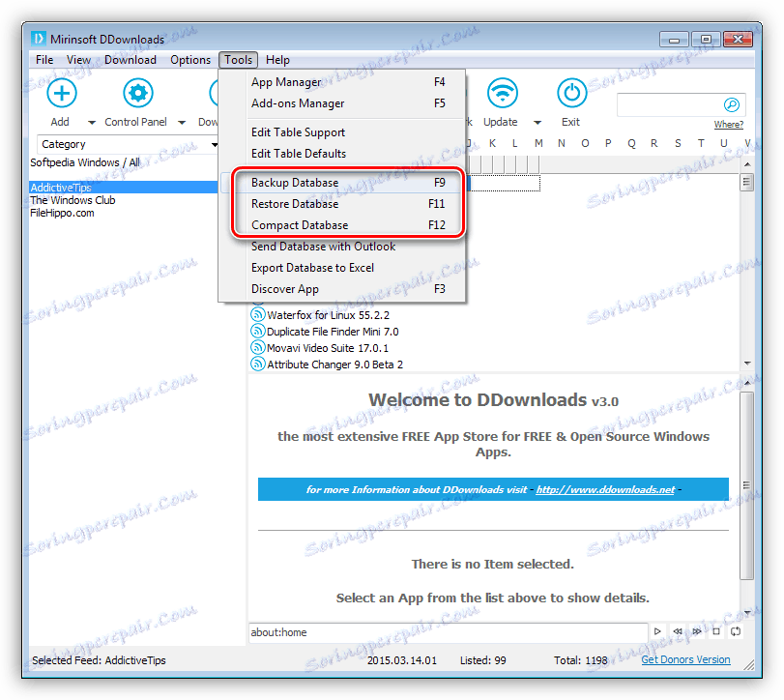Close the open Tools menu
The height and width of the screenshot is (700, 784).
tap(238, 60)
